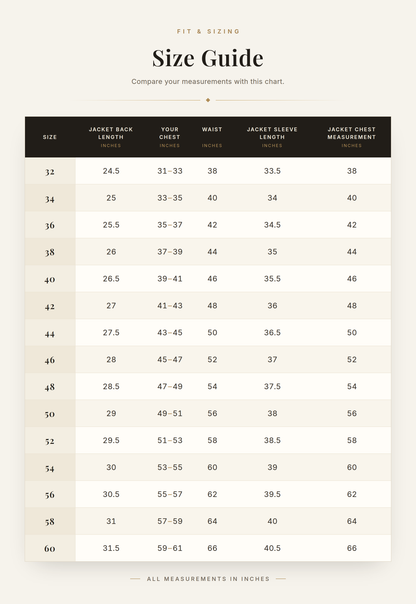
Task: Click the 27.5 back length cell
Action: pyautogui.click(x=111, y=332)
